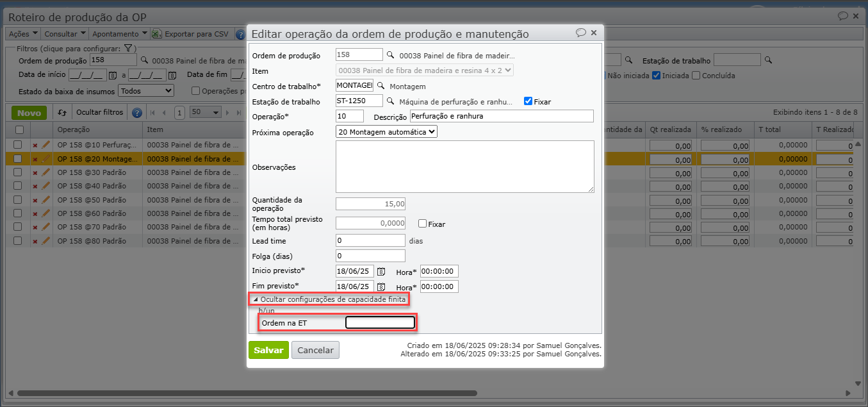
Task: Delete row OP 158 @10 Perfuração
Action: [x=35, y=145]
